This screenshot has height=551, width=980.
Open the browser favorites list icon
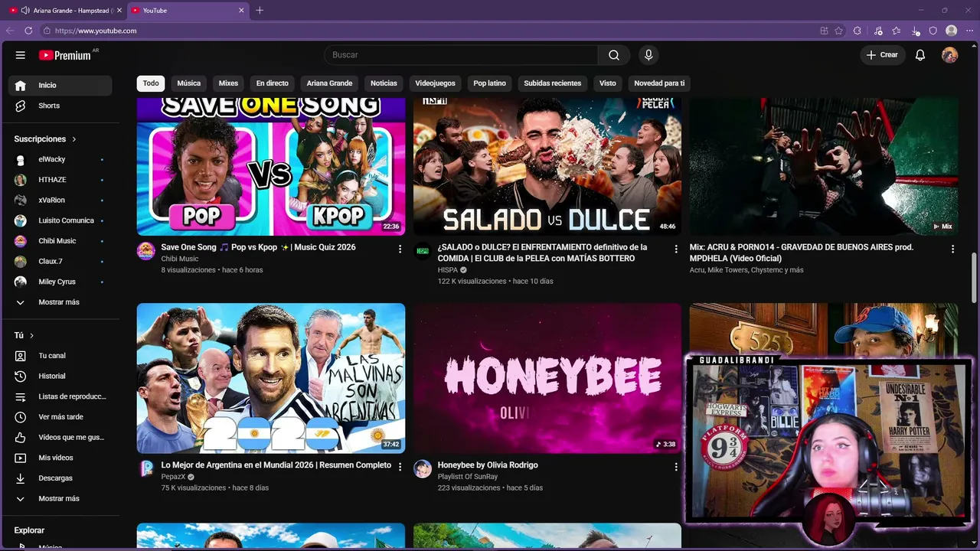point(896,31)
